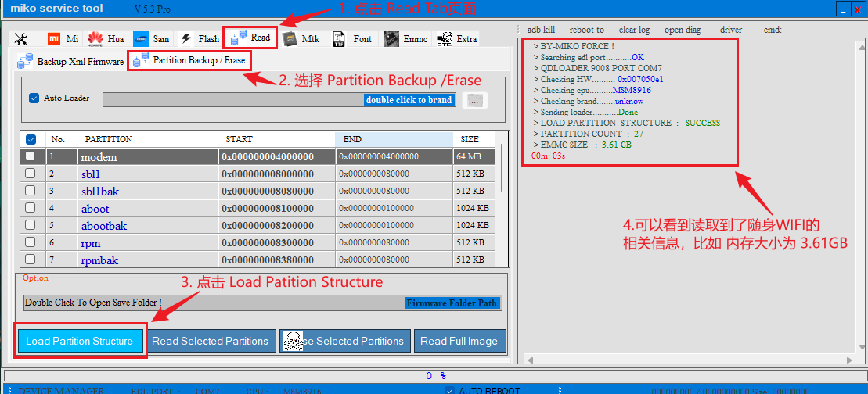This screenshot has width=868, height=394.
Task: Click Read Full Image button
Action: click(459, 341)
